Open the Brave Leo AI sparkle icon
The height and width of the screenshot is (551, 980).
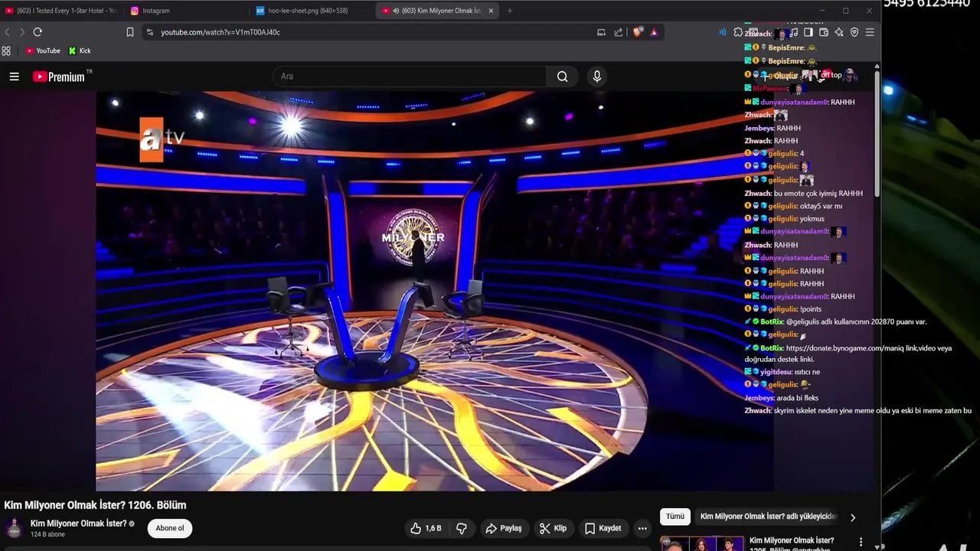(x=839, y=32)
